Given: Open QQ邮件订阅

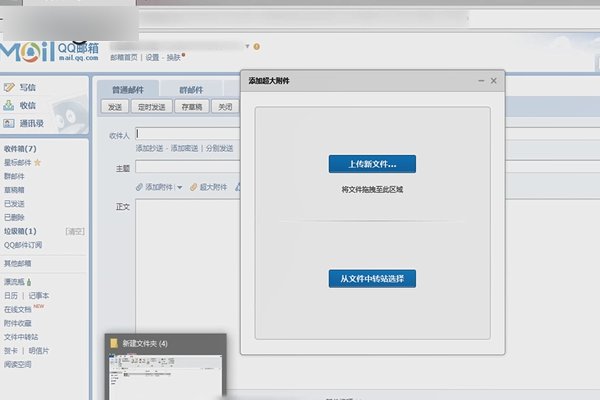Looking at the screenshot, I should [23, 245].
